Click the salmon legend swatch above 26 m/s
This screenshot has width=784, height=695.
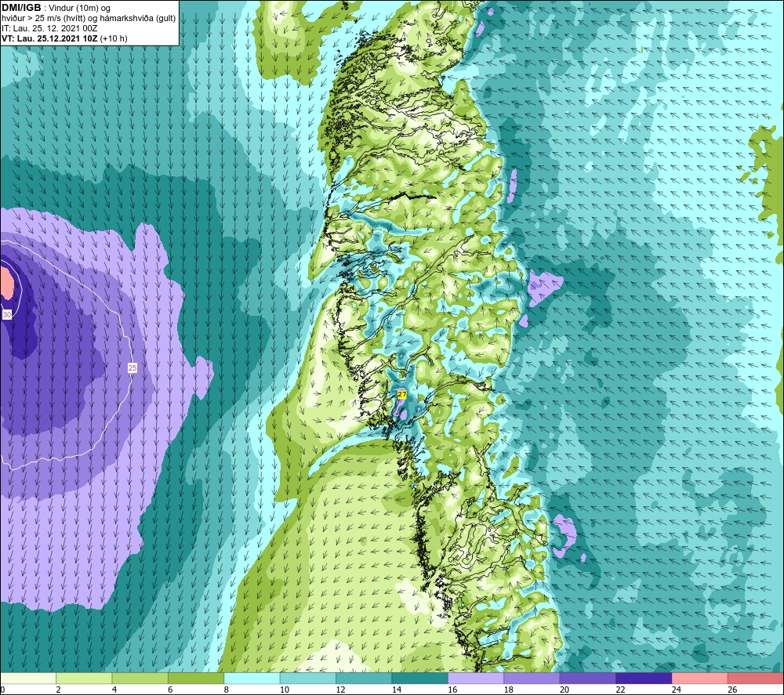[x=756, y=678]
